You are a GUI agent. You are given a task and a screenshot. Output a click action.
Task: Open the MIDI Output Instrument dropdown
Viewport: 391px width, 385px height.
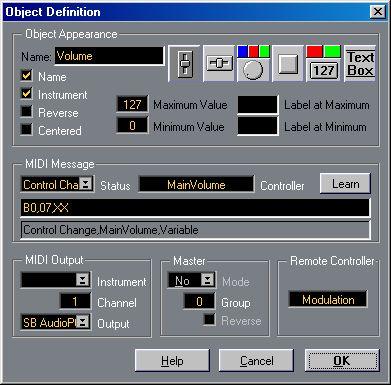point(82,280)
